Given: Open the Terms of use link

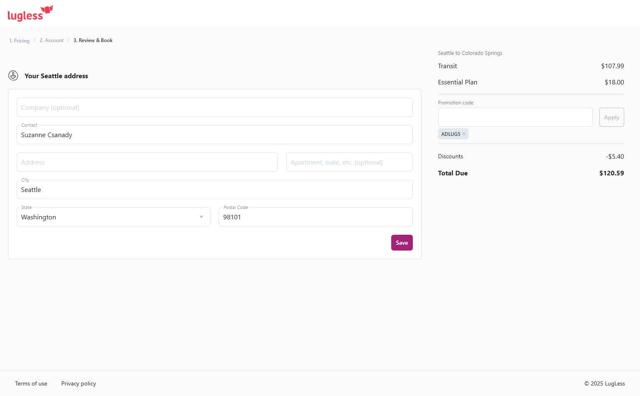Looking at the screenshot, I should coord(31,383).
